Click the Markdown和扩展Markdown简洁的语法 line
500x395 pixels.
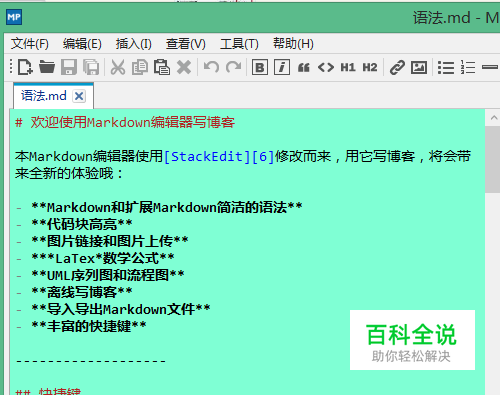point(167,207)
